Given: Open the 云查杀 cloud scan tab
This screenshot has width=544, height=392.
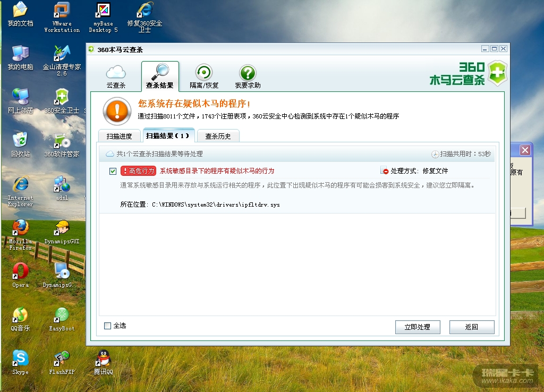Looking at the screenshot, I should pyautogui.click(x=116, y=76).
